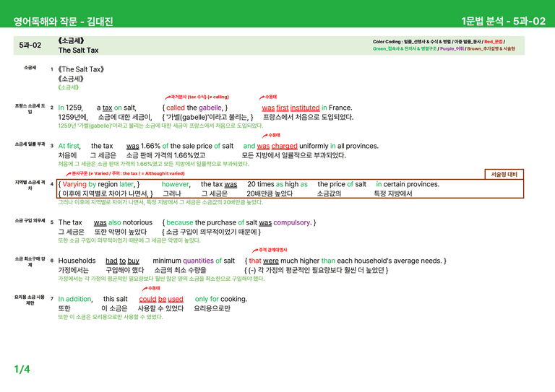Click the green phrase 'In 1259,'
555x392 pixels.
pyautogui.click(x=70, y=108)
